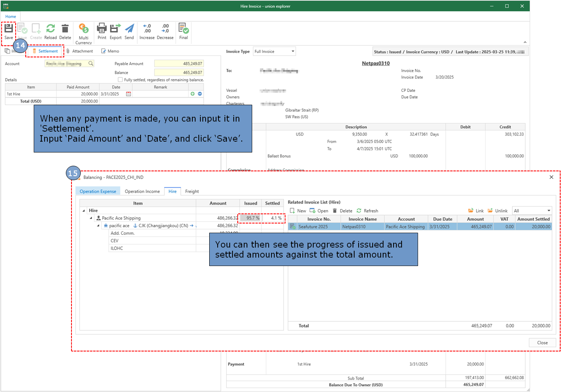Open calendar picker for the 1st Hire date
The image size is (561, 392).
(x=129, y=94)
